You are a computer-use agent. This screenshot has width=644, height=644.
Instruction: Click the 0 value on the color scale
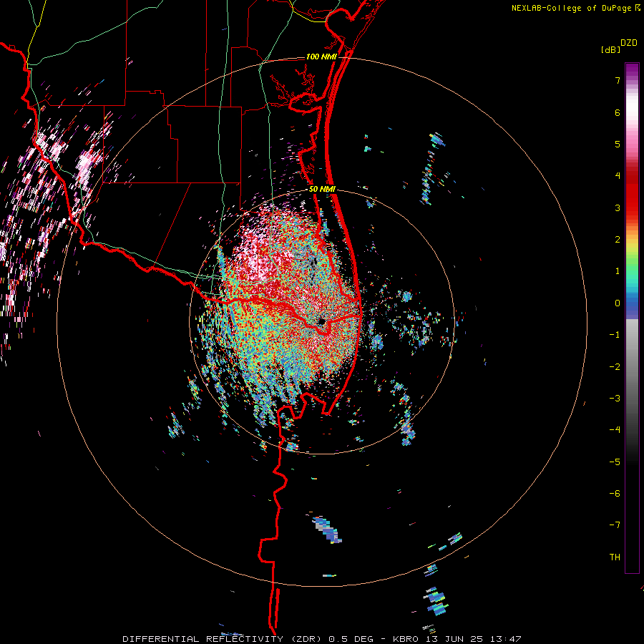(x=618, y=303)
